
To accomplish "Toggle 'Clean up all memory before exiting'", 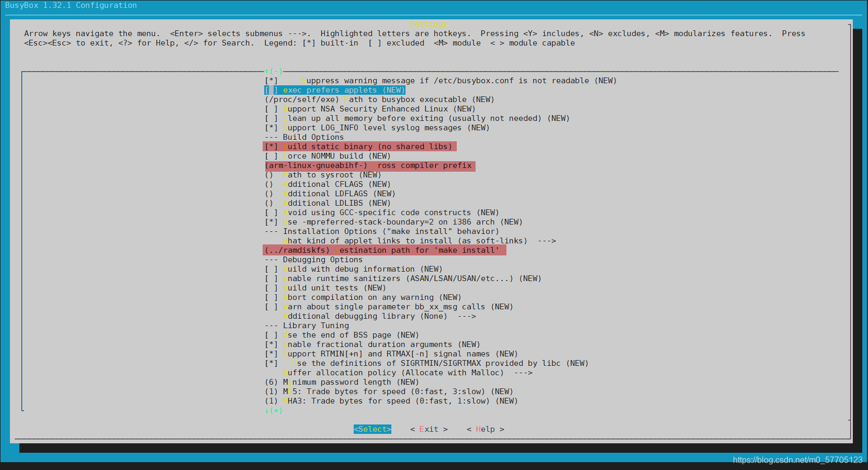I will pyautogui.click(x=417, y=118).
